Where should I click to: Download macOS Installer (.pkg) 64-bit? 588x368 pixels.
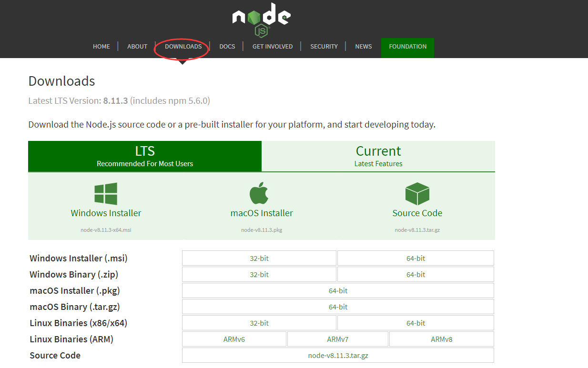coord(338,290)
